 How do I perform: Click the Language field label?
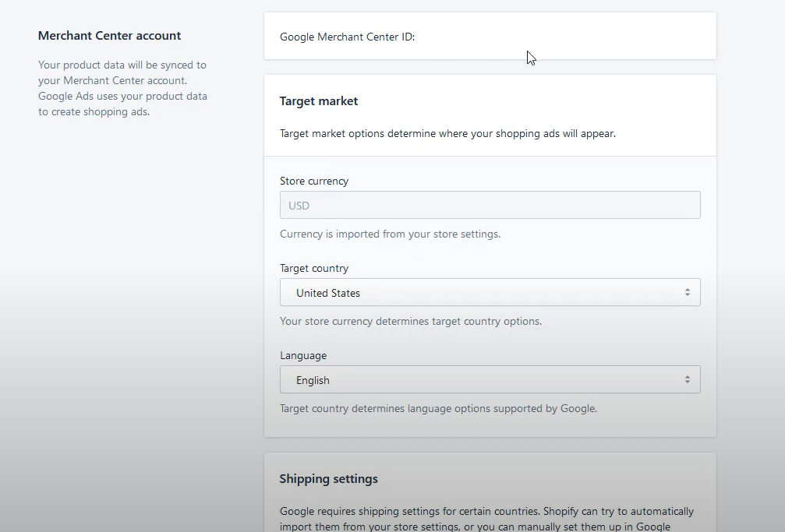pyautogui.click(x=303, y=355)
